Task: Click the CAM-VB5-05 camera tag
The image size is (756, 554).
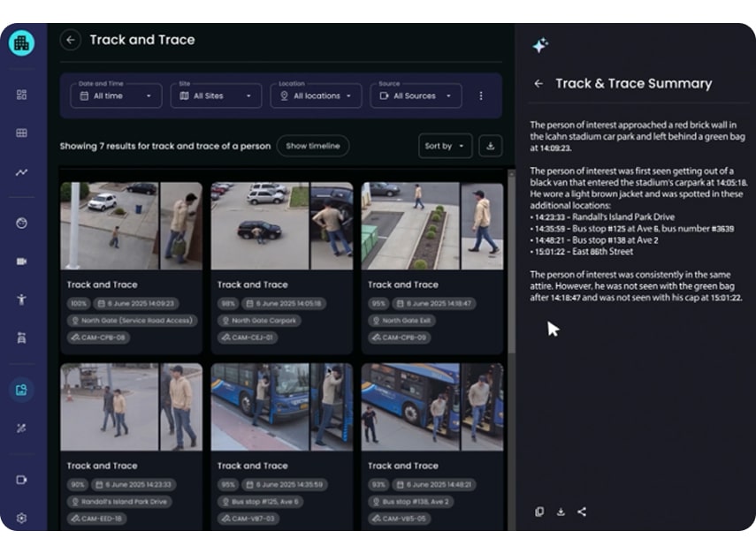Action: click(399, 519)
